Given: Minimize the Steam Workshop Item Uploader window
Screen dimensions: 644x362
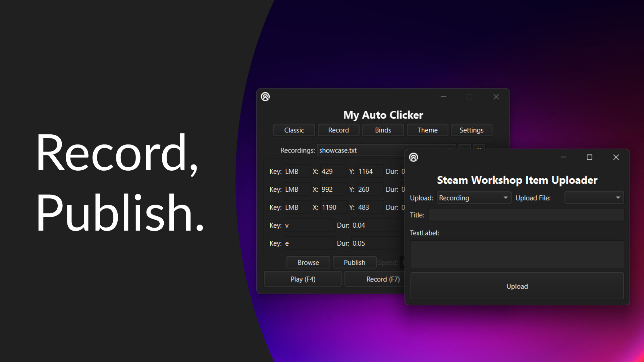Looking at the screenshot, I should (563, 157).
